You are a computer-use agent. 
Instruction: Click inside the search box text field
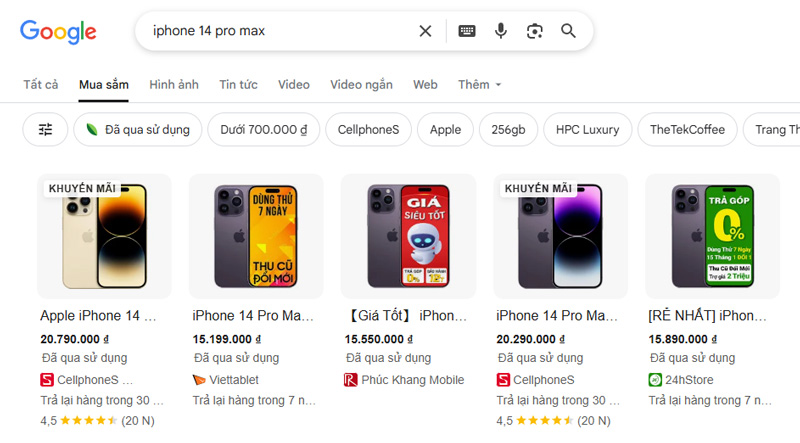tap(281, 31)
